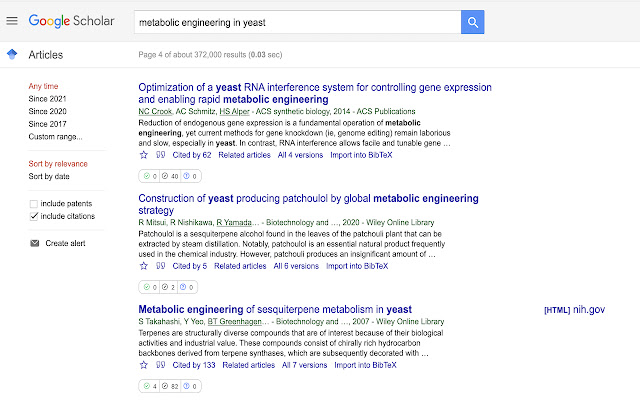
Task: Click the envelope Create alert icon
Action: click(35, 243)
